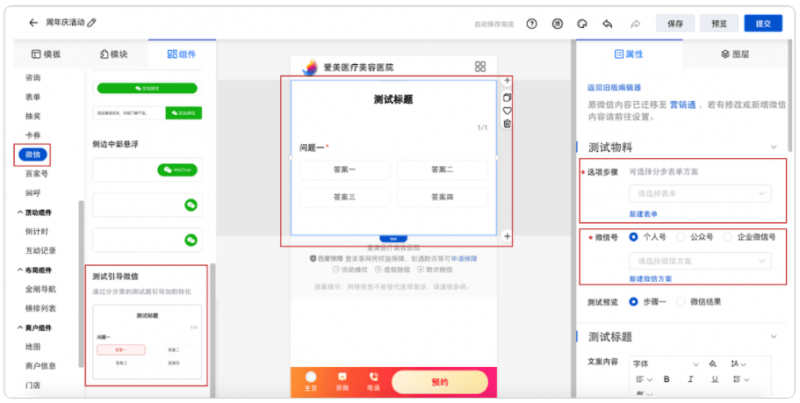The image size is (800, 403).
Task: Click the plus icon below the selected component
Action: pos(507,236)
